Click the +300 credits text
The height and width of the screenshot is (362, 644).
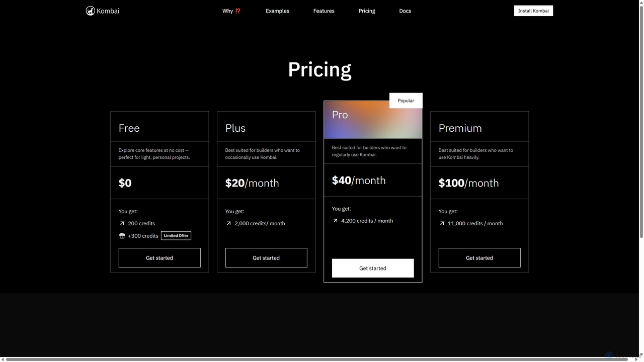143,236
